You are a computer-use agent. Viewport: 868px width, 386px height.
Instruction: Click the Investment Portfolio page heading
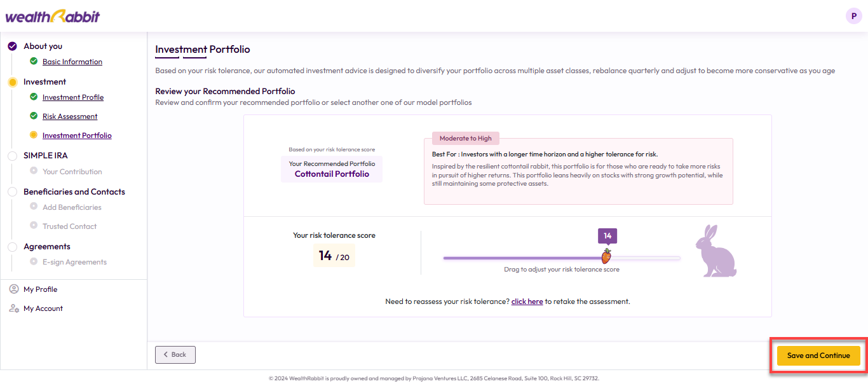coord(203,50)
